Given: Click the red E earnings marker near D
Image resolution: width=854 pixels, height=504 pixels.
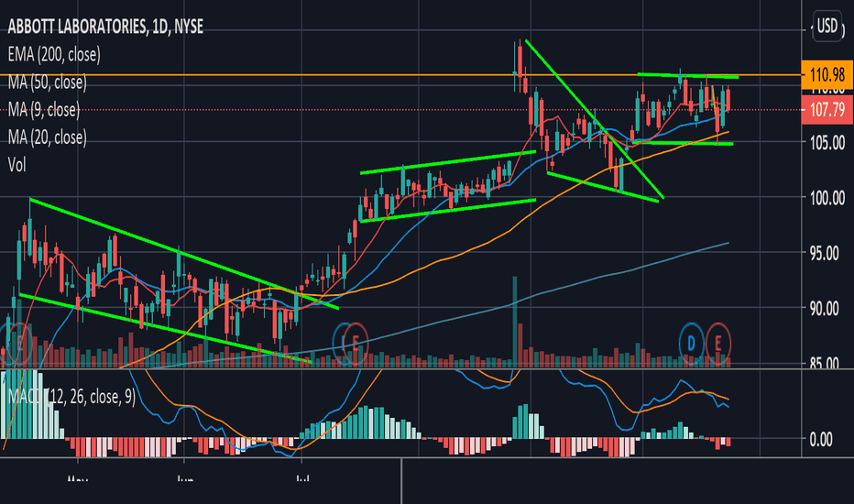Looking at the screenshot, I should [717, 344].
